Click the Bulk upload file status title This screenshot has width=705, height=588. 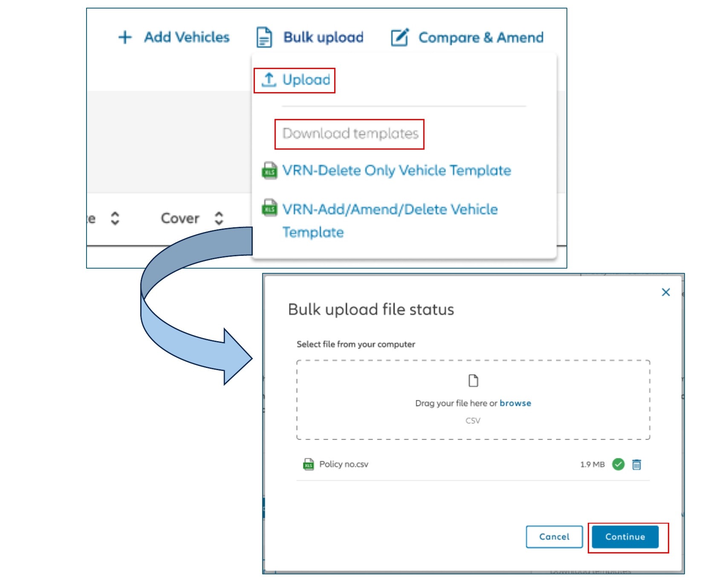371,310
